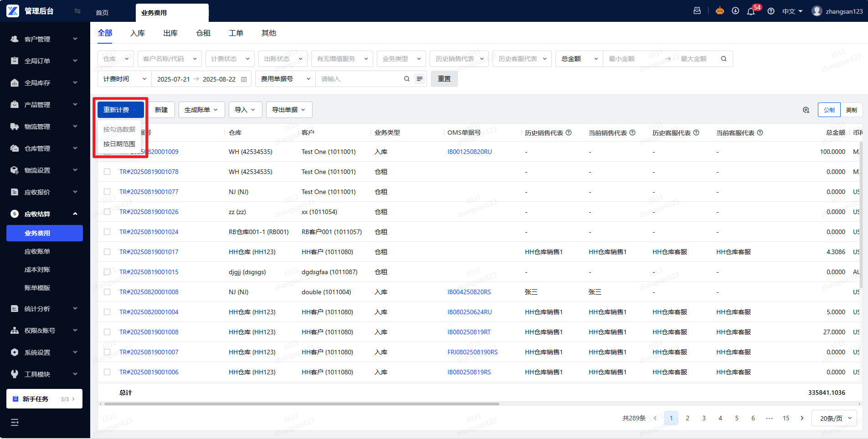Click the notification bell icon
This screenshot has height=439, width=868.
pos(750,11)
